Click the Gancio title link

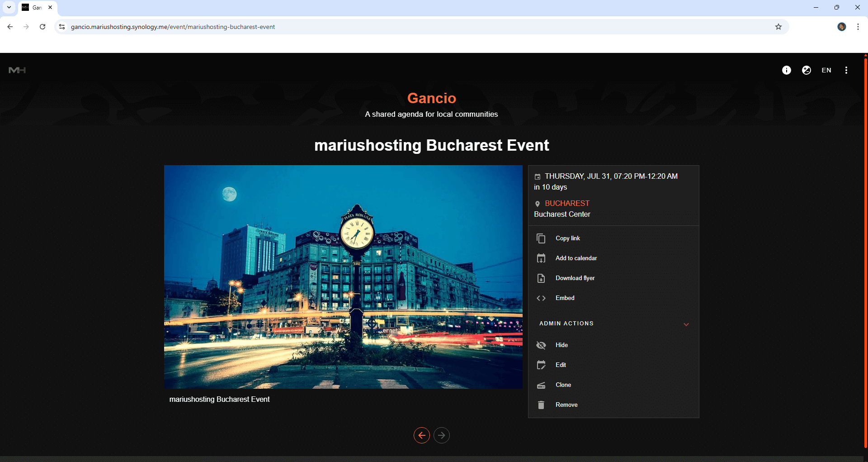point(432,98)
